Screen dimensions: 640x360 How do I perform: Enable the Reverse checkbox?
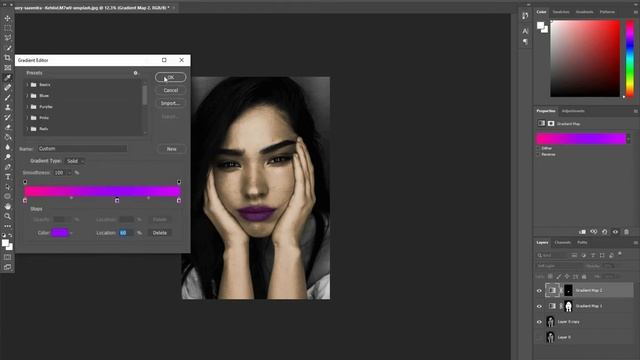coord(538,155)
